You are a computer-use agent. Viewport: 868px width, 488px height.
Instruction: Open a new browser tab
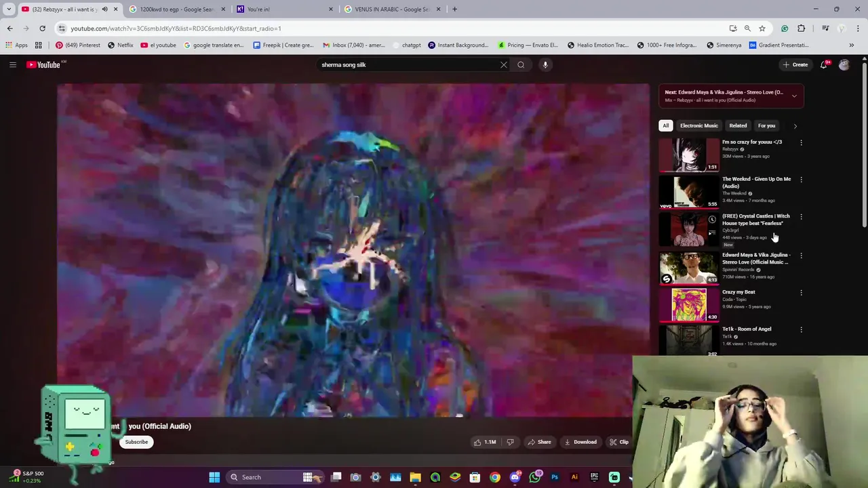coord(454,9)
